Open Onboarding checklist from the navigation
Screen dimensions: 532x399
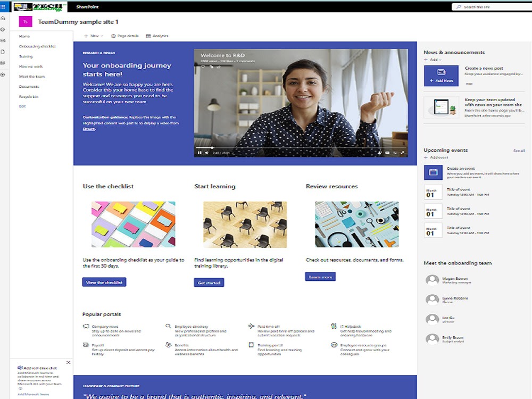[36, 46]
